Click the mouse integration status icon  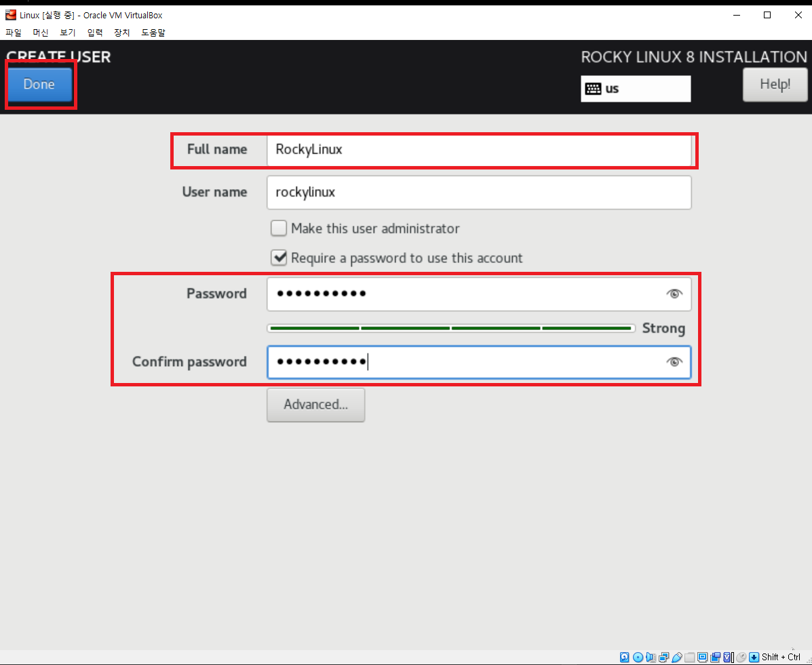pyautogui.click(x=741, y=658)
